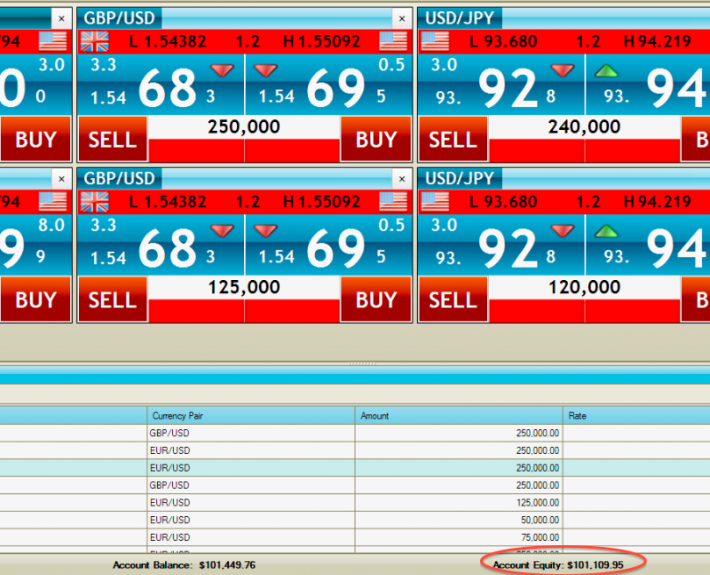Click the US flag in the 240,000 USD/JPY tile

click(x=435, y=41)
